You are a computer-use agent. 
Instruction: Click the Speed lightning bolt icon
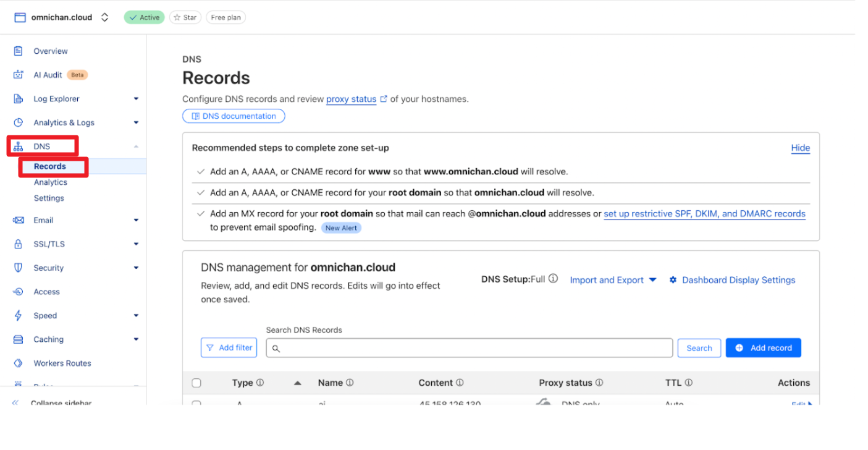pos(19,316)
